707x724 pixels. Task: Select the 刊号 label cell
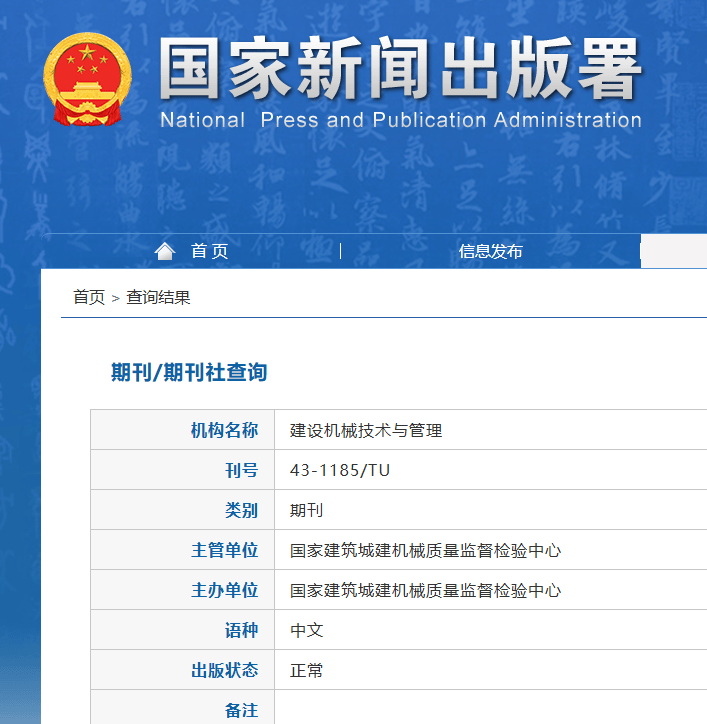[183, 470]
